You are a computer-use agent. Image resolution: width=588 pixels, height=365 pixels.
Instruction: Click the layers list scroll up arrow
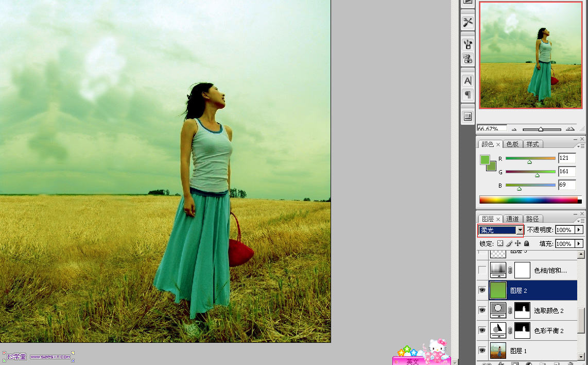581,255
